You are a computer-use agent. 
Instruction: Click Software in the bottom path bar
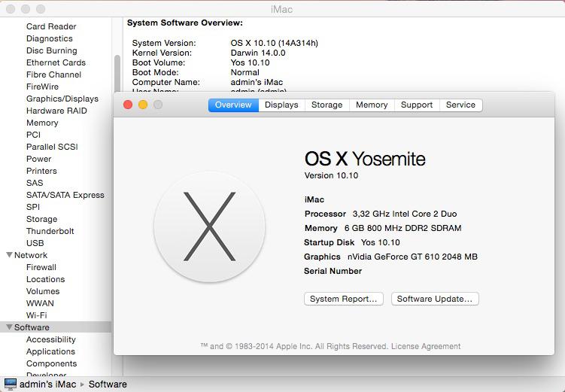tap(108, 384)
